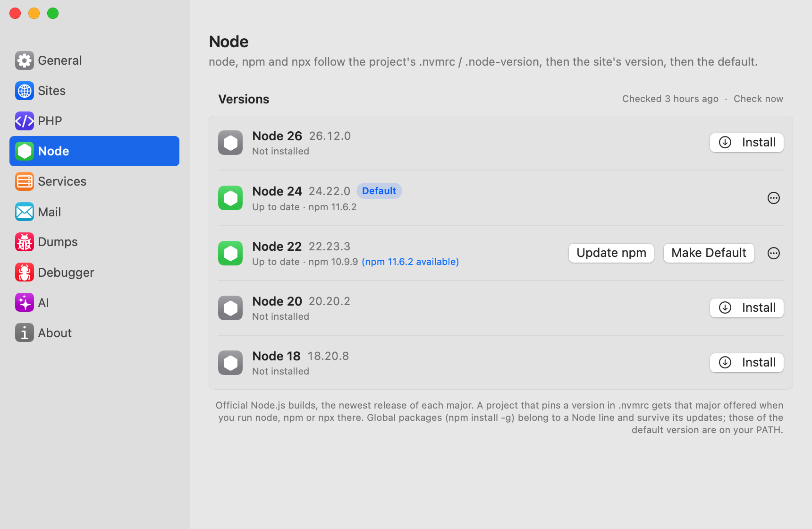Install Node 18

pos(747,363)
